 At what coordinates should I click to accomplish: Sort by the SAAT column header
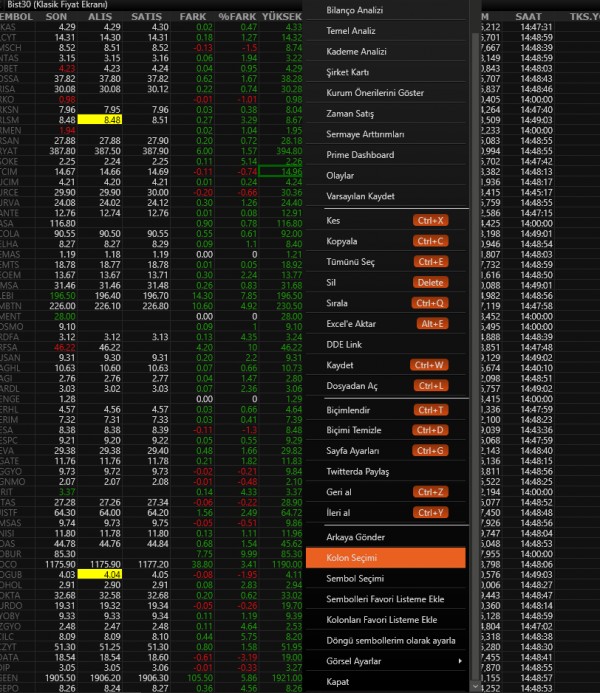click(528, 17)
